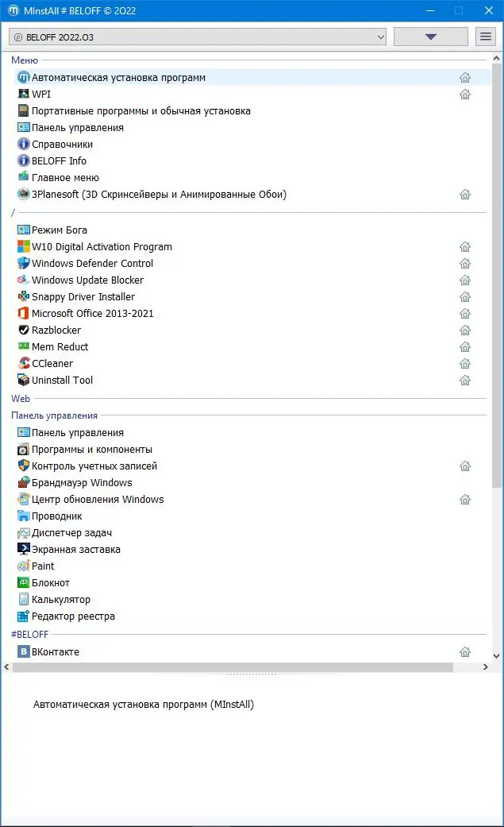The width and height of the screenshot is (504, 827).
Task: Click the W10 Digital Activation Windows logo icon
Action: point(23,246)
